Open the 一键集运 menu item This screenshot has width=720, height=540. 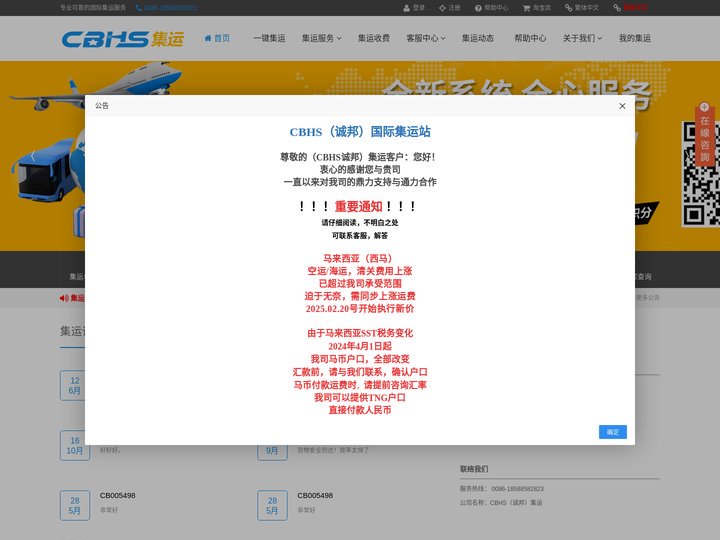pos(270,38)
